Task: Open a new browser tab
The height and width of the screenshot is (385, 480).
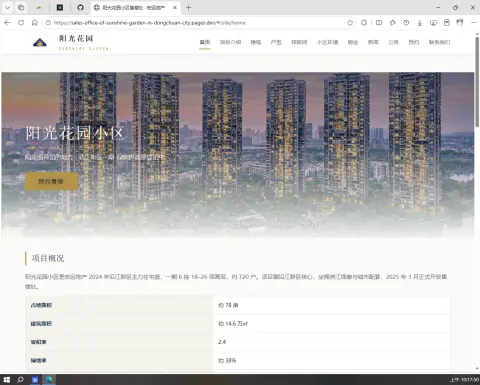Action: (x=189, y=7)
